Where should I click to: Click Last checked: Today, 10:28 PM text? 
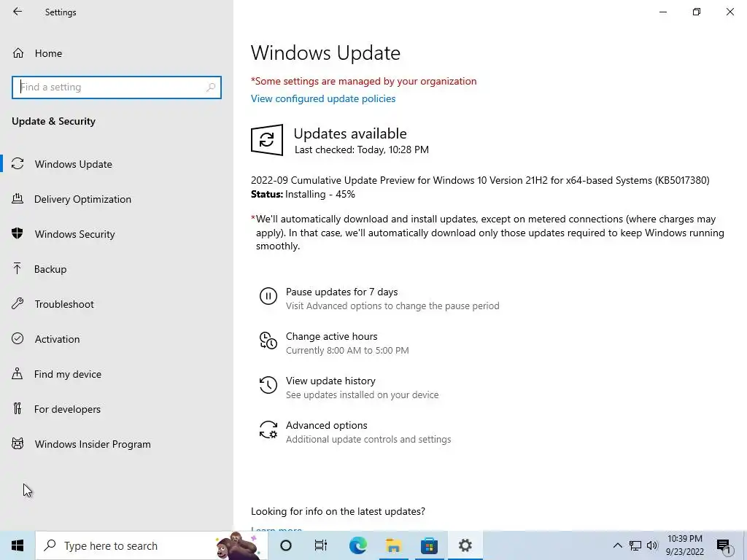coord(362,149)
